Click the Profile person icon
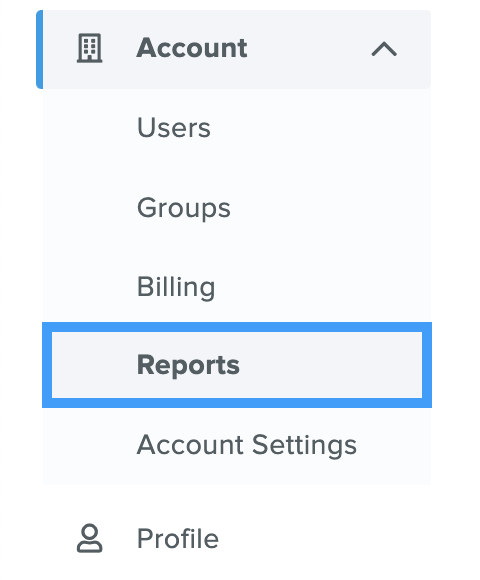 click(89, 538)
